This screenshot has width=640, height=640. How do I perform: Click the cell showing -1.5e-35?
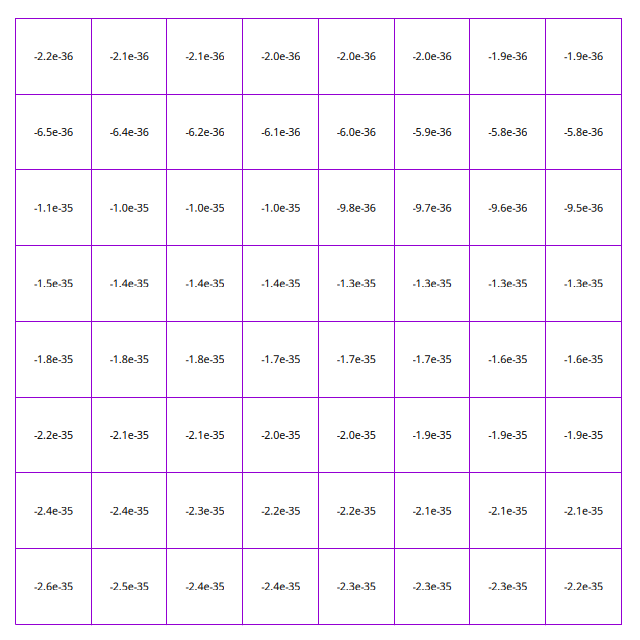pos(53,284)
